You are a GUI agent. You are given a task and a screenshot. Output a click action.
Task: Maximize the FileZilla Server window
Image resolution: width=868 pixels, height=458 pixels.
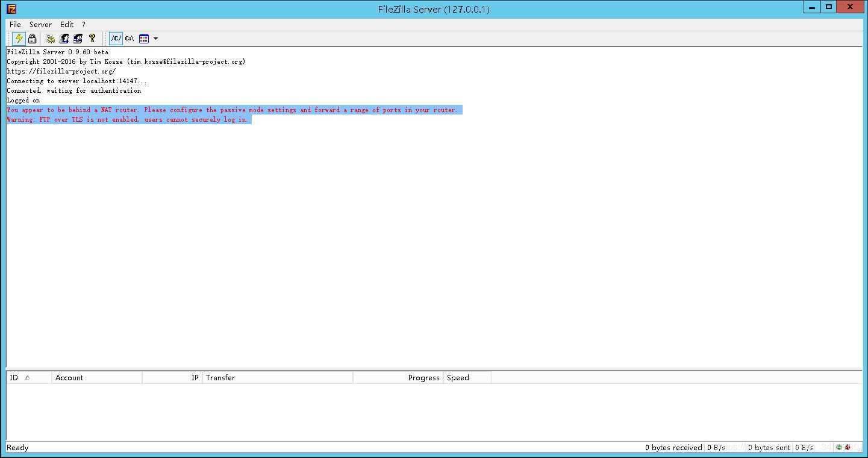(828, 7)
